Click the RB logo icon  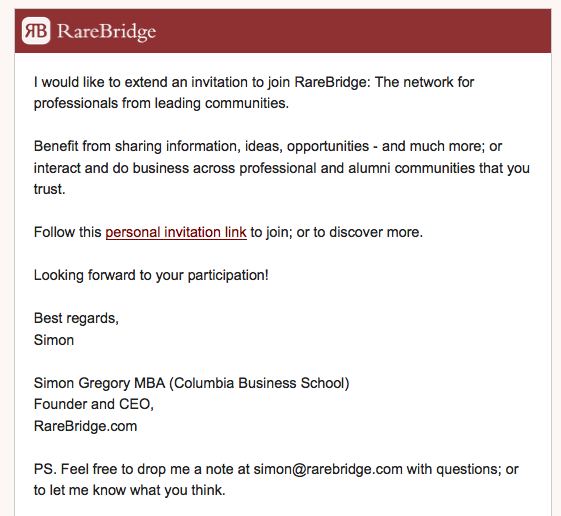tap(36, 31)
